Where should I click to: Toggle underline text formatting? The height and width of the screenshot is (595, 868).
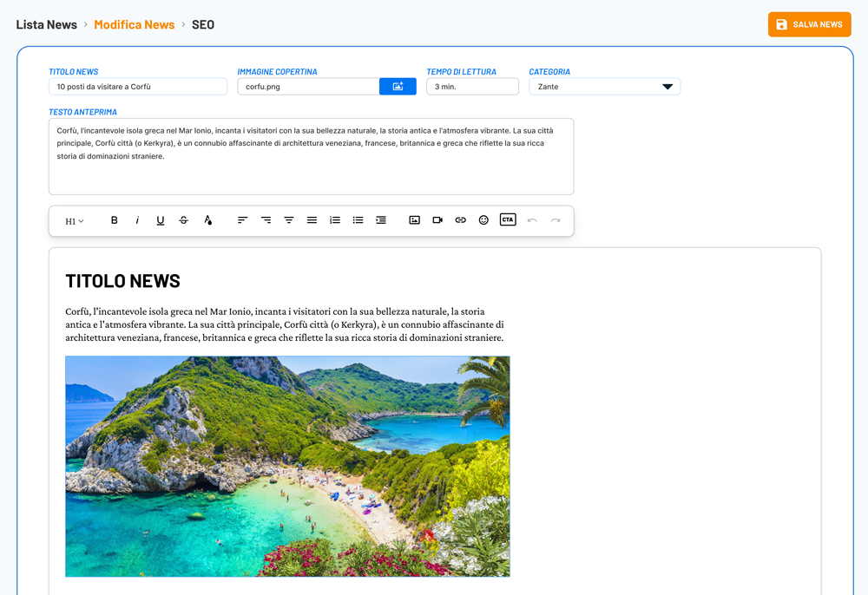[160, 220]
